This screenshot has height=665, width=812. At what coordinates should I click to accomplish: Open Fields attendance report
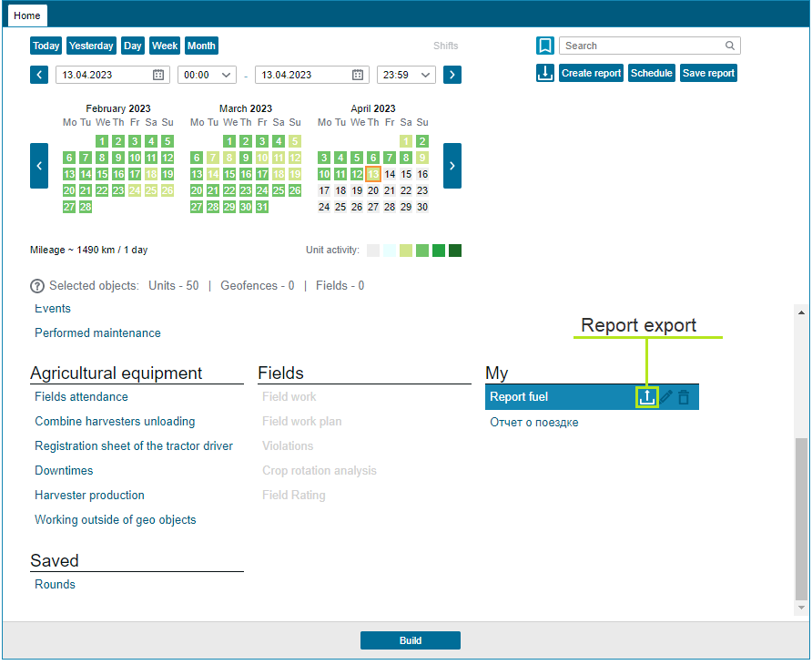click(x=81, y=397)
